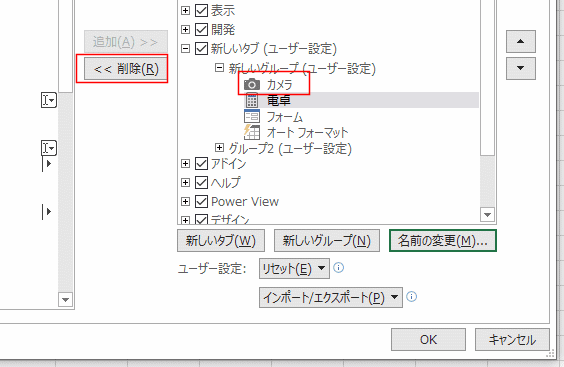
Task: Open the インポート/エクスポート dropdown
Action: click(x=331, y=297)
